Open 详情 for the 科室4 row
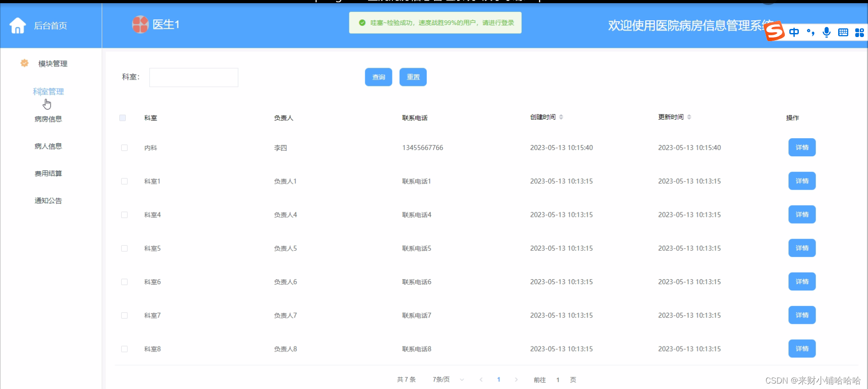868x389 pixels. [802, 214]
